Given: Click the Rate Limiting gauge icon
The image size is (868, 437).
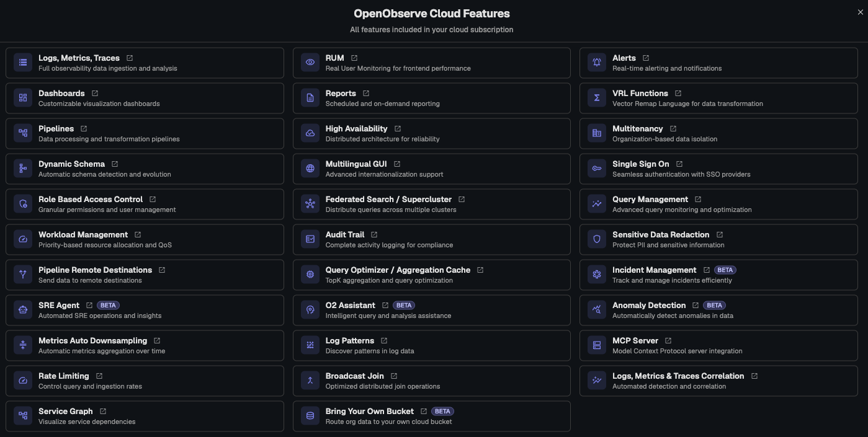Looking at the screenshot, I should [x=23, y=381].
